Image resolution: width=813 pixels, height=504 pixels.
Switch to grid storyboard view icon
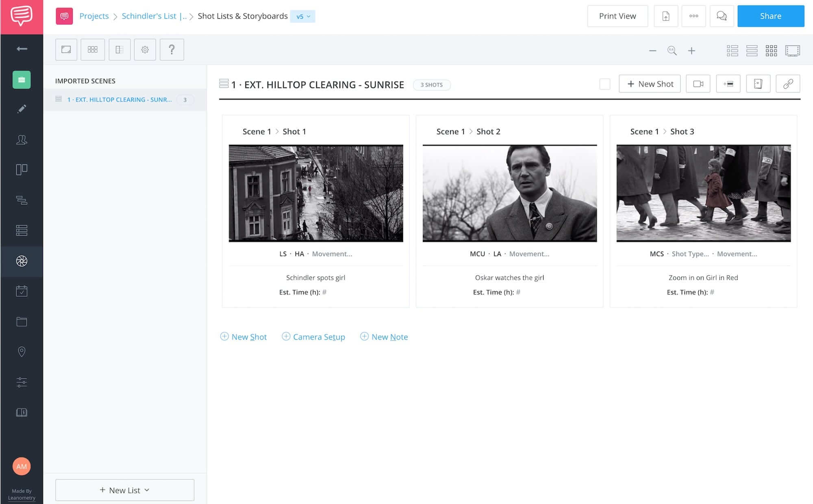[772, 51]
